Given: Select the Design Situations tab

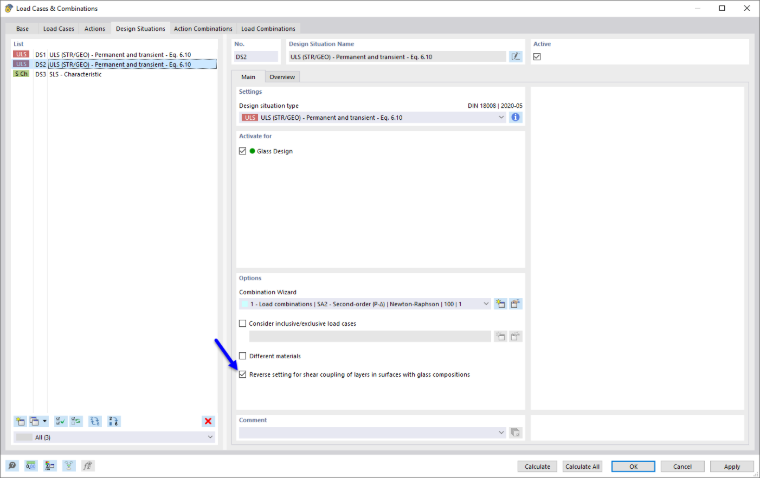Looking at the screenshot, I should (x=141, y=29).
